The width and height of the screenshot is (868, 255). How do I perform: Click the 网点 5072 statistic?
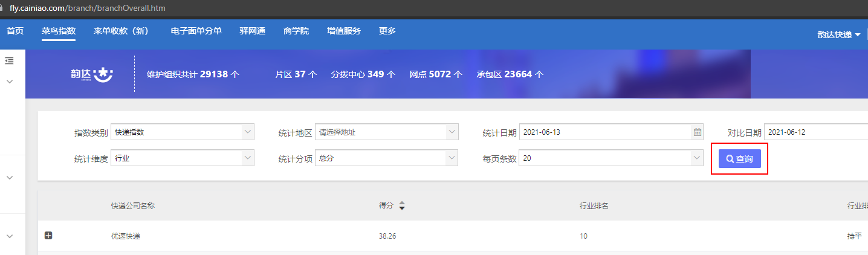click(436, 74)
